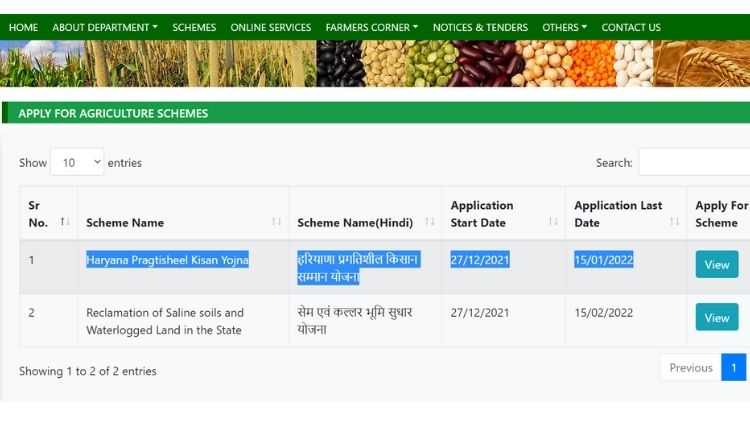The image size is (750, 430).
Task: Open the Show entries count dropdown
Action: [77, 162]
